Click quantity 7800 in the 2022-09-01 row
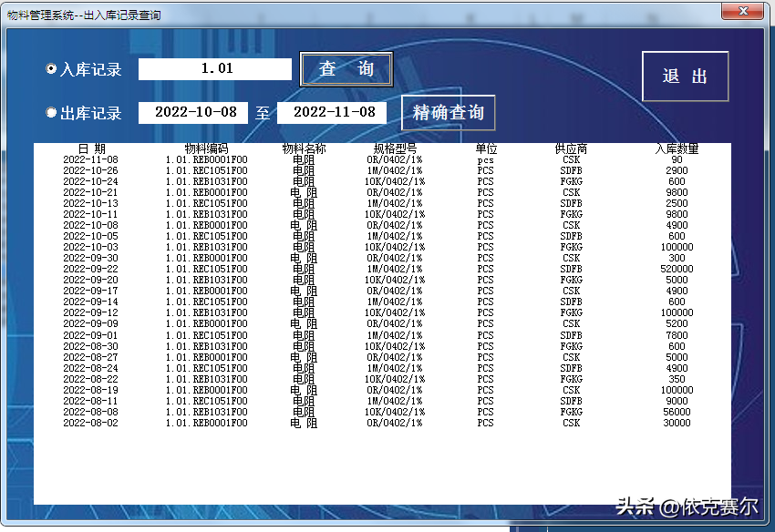This screenshot has width=775, height=532. [x=677, y=335]
